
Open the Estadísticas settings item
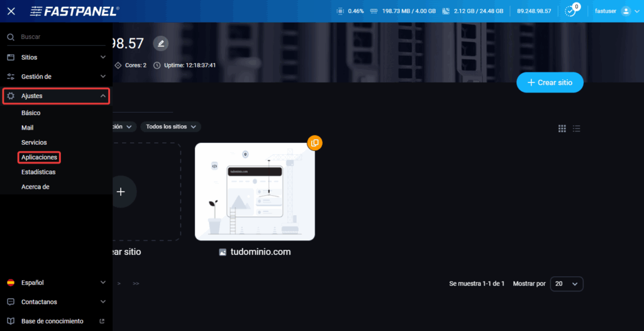(x=38, y=172)
